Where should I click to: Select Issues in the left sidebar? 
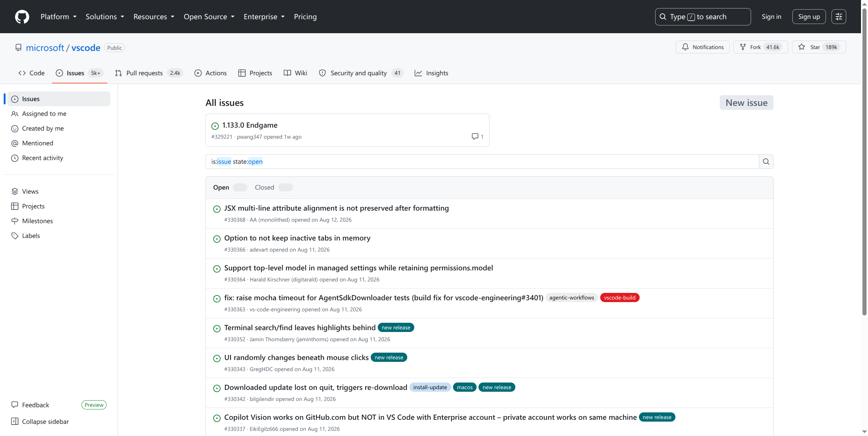59,99
